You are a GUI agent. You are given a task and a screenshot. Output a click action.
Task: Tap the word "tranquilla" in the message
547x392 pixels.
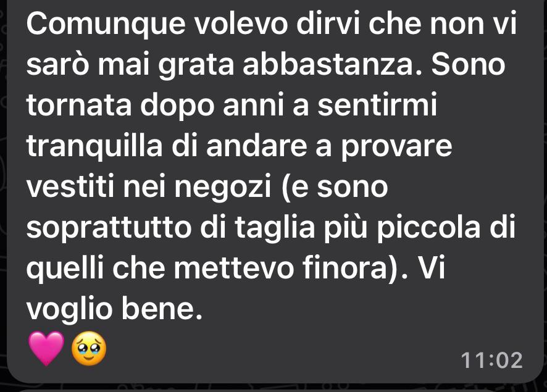(94, 146)
